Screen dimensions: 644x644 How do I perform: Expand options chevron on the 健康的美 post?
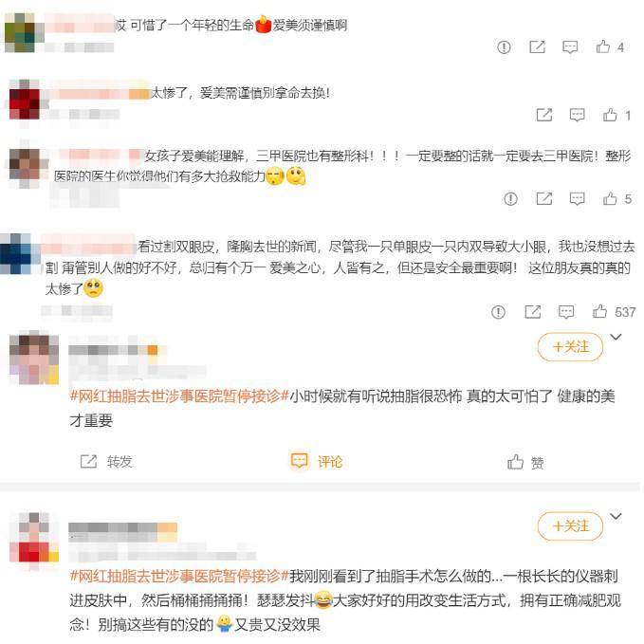click(616, 338)
